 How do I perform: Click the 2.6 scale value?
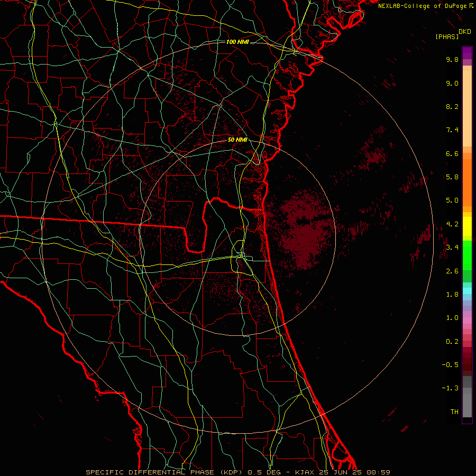pyautogui.click(x=452, y=271)
